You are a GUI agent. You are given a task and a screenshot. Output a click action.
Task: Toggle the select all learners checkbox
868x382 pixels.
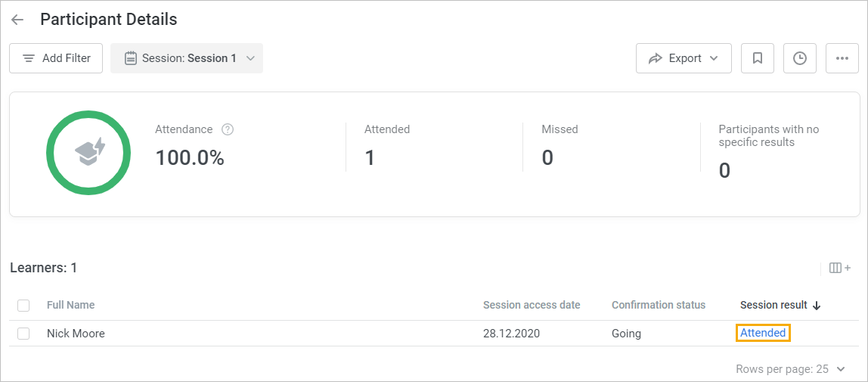(x=23, y=306)
